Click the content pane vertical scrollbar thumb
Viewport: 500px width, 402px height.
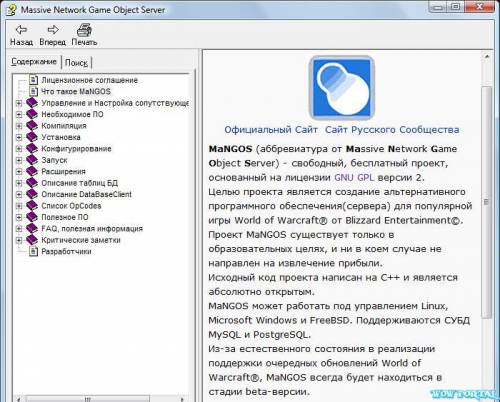pyautogui.click(x=487, y=202)
